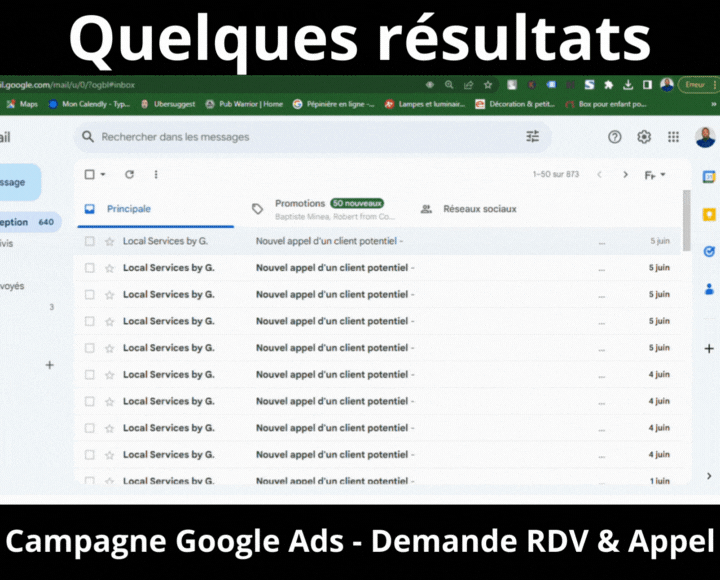Check the first 4 juin email checkbox

[90, 375]
